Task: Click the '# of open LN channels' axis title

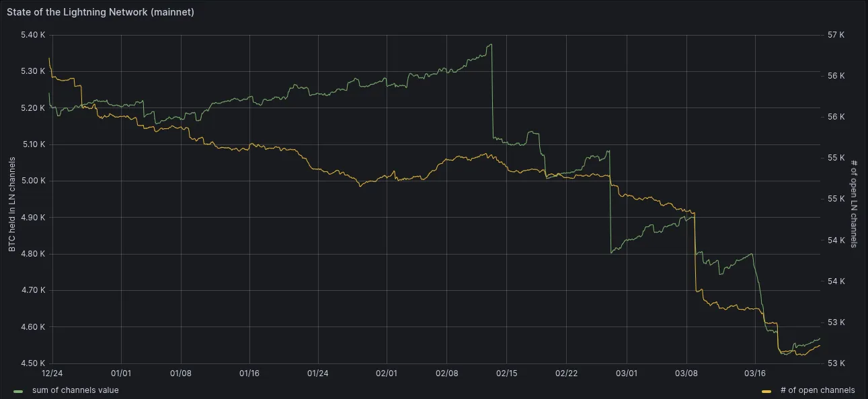Action: [855, 203]
